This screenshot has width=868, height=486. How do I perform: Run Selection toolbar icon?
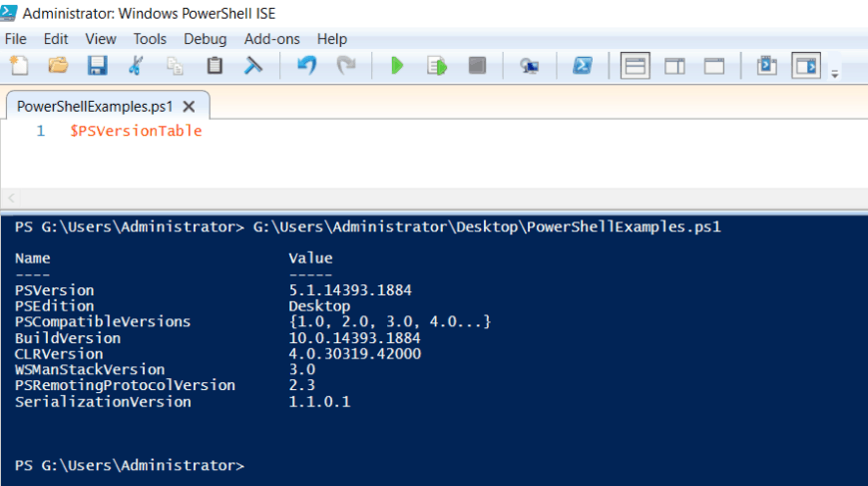(x=437, y=66)
